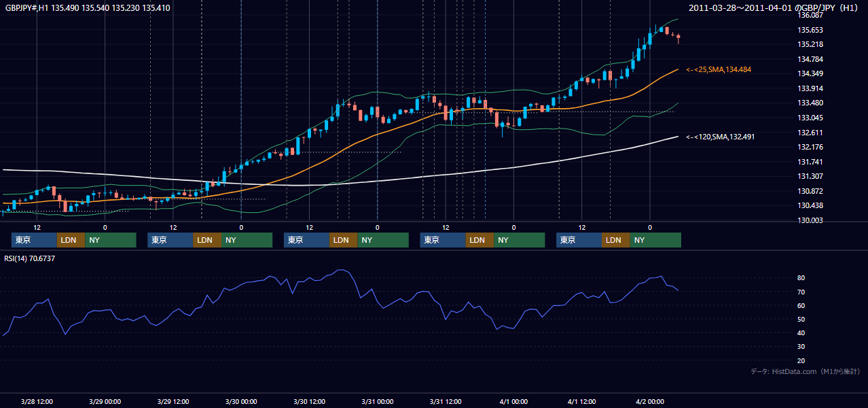Click the rightmost LDN session block
868x408 pixels.
(615, 240)
